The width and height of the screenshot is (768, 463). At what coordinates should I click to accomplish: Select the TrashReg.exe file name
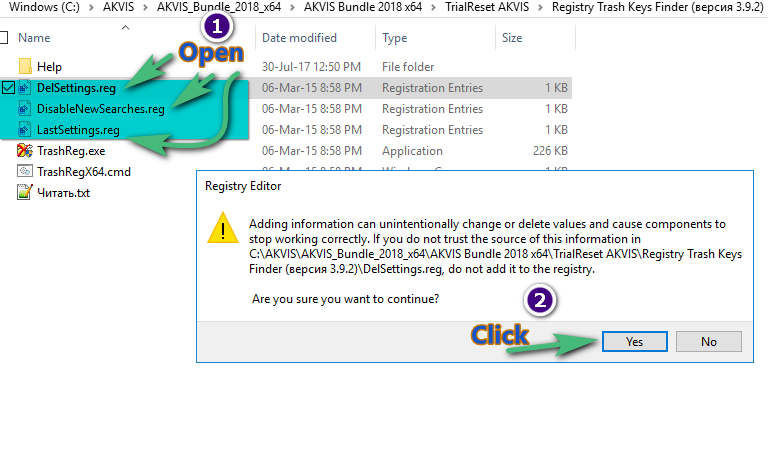pyautogui.click(x=71, y=151)
